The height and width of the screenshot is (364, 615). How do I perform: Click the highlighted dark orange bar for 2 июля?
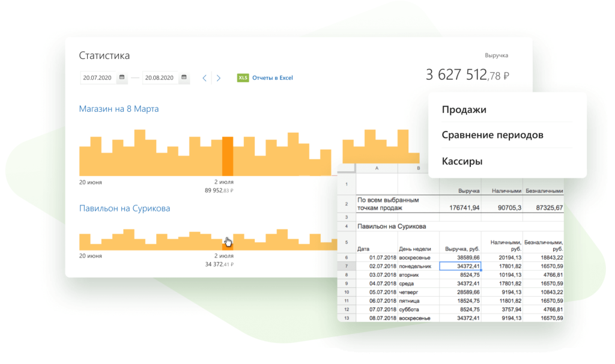pos(228,156)
